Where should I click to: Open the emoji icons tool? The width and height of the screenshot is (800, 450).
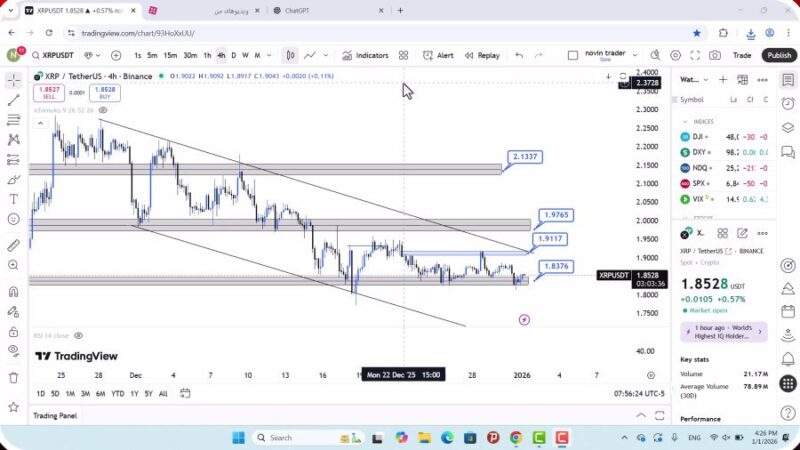[14, 219]
